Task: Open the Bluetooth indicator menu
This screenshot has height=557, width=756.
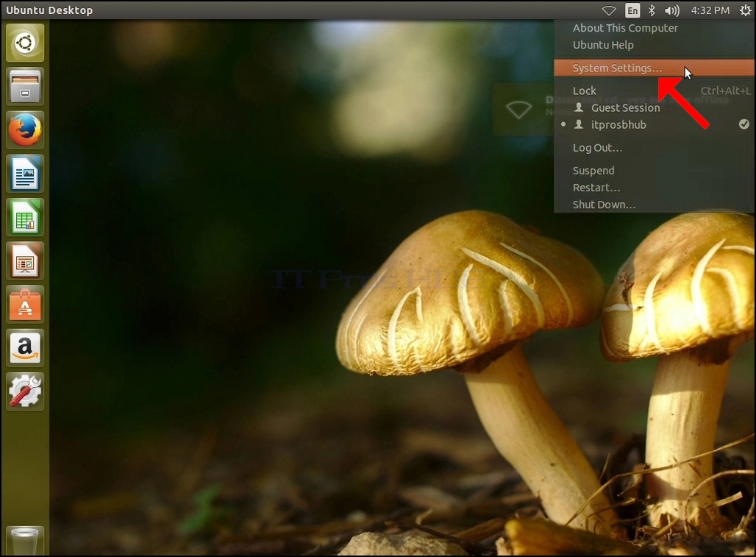Action: 652,10
